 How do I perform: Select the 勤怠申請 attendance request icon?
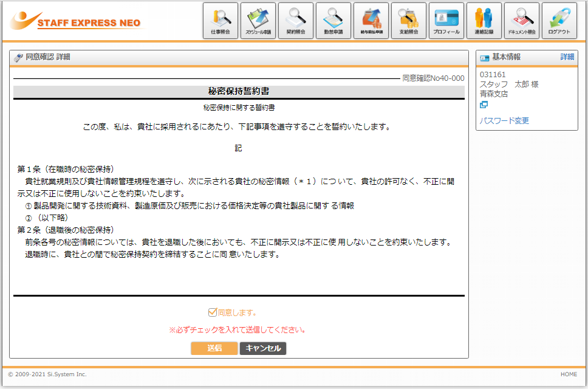[x=333, y=20]
